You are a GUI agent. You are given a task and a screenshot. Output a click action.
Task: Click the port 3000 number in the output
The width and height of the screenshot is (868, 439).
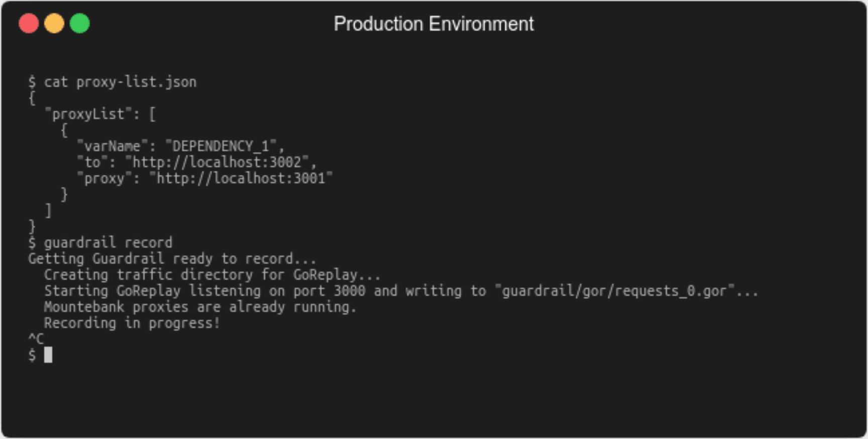point(350,291)
